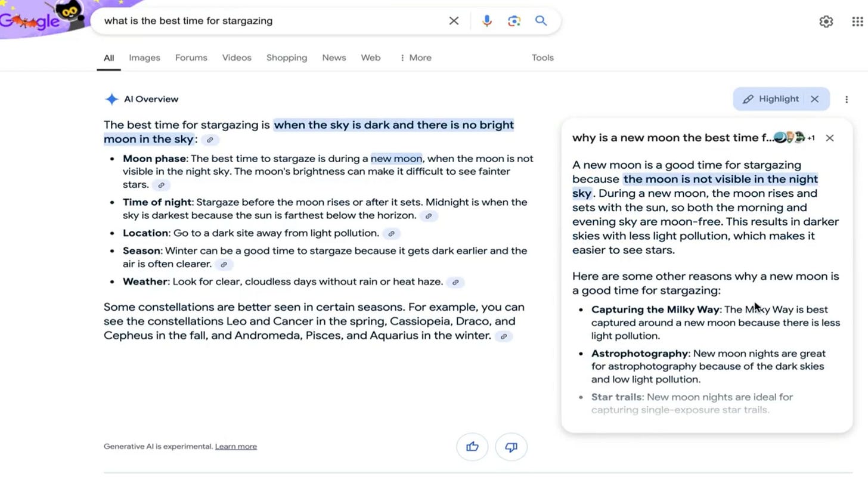This screenshot has width=868, height=489.
Task: Click the 'Moon phase' bullet label
Action: 154,159
